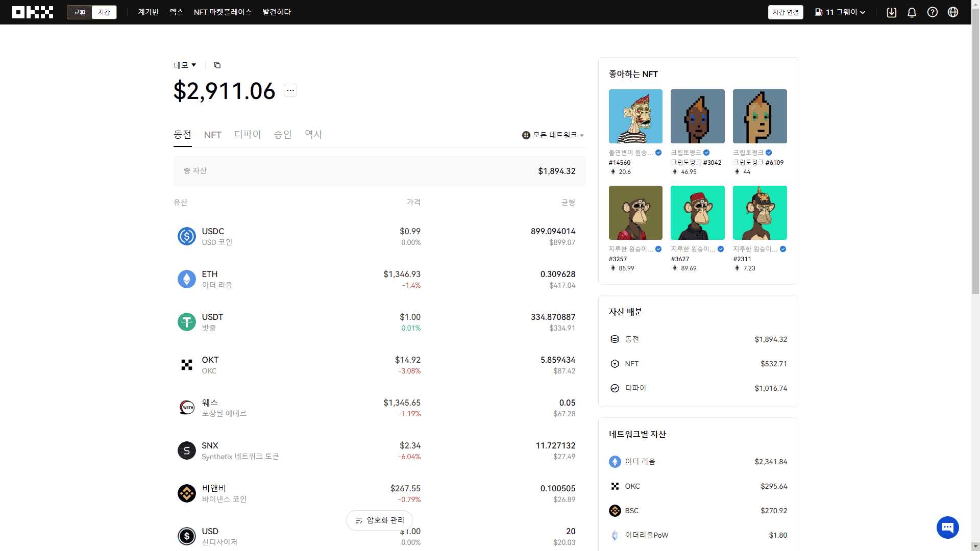The width and height of the screenshot is (980, 551).
Task: Click the coins stack icon in asset allocation
Action: tap(615, 339)
